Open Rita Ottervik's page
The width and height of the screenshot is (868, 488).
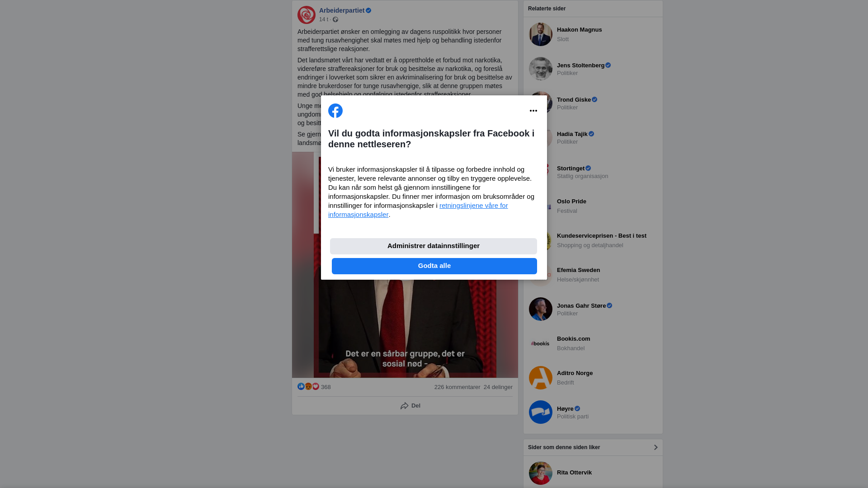[574, 473]
